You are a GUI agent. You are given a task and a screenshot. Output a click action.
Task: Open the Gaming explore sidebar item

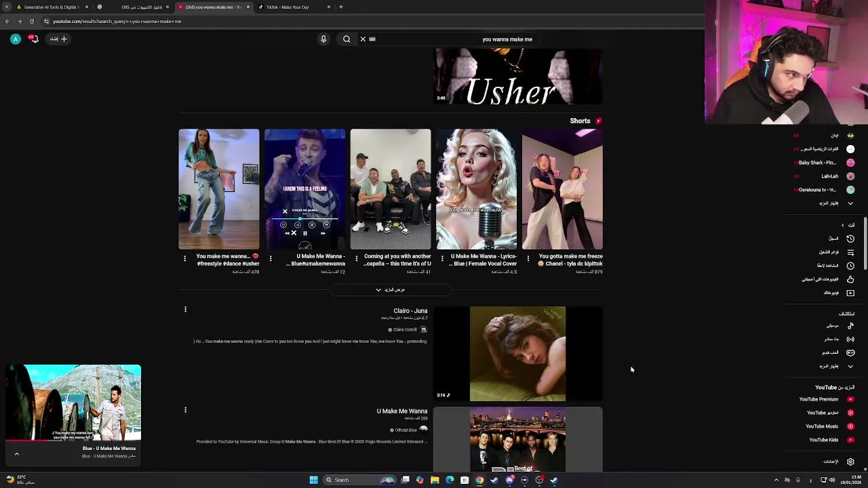pyautogui.click(x=837, y=352)
